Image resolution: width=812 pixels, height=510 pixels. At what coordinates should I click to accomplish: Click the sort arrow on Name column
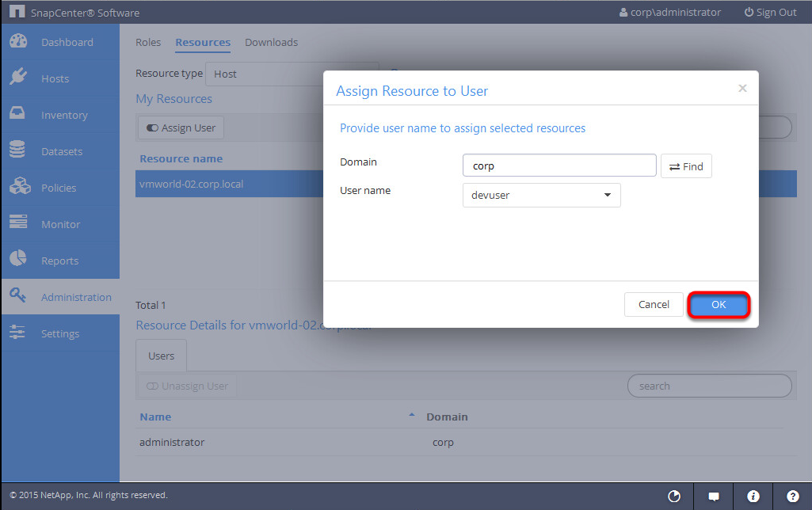click(412, 415)
